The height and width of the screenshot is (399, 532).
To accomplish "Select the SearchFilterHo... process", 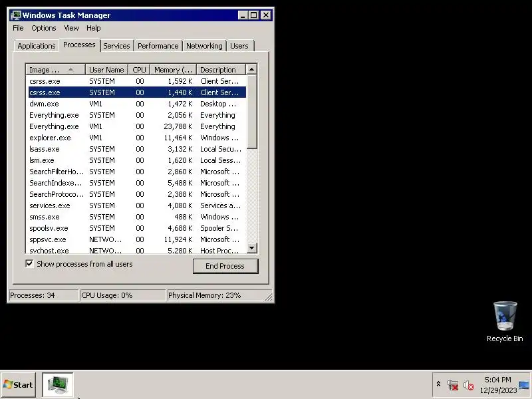I will [137, 172].
